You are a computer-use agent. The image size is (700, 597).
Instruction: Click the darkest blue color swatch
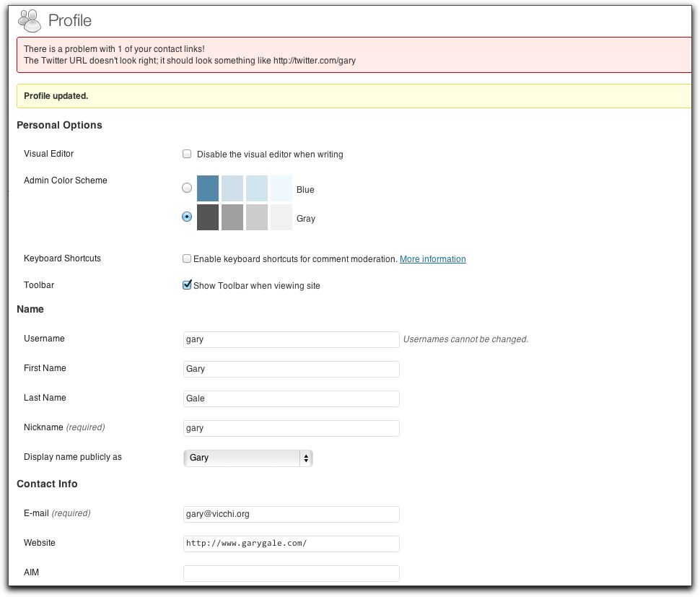pos(208,188)
